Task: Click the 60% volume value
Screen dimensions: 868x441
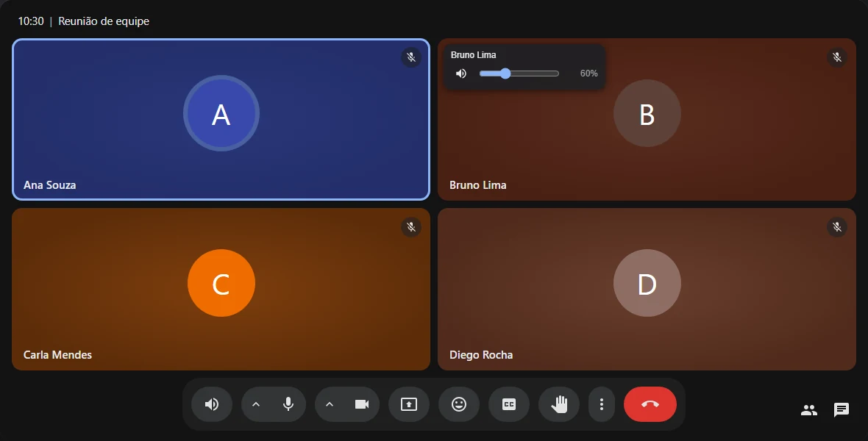Action: 589,73
